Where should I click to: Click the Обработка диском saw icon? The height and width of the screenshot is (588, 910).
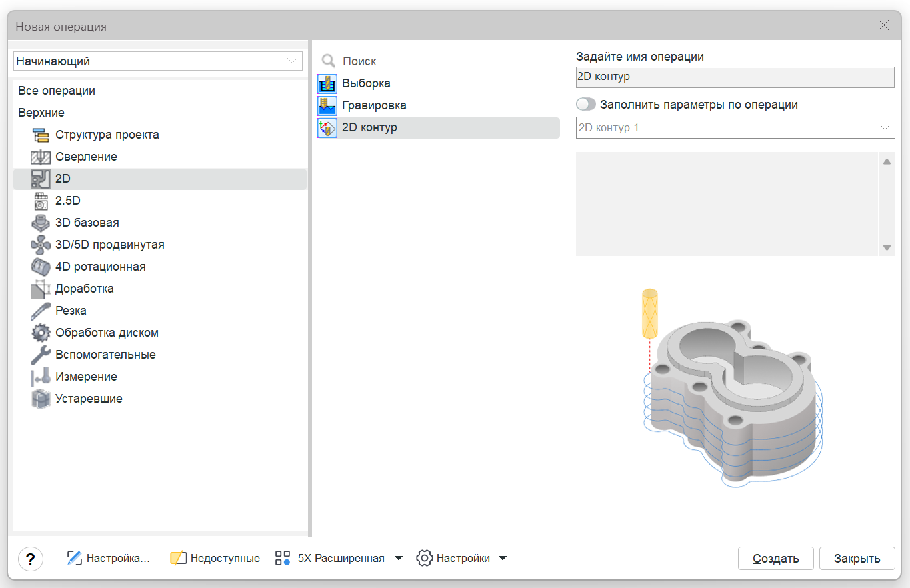point(41,333)
